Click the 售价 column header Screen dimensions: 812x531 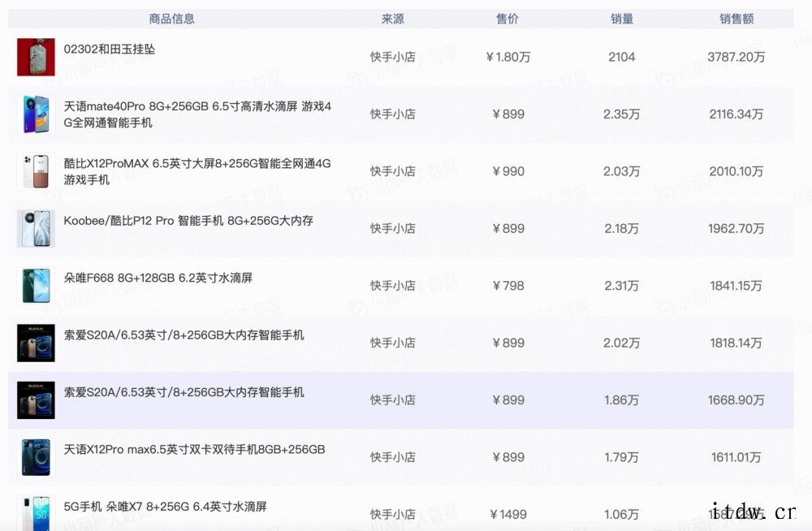(x=507, y=19)
